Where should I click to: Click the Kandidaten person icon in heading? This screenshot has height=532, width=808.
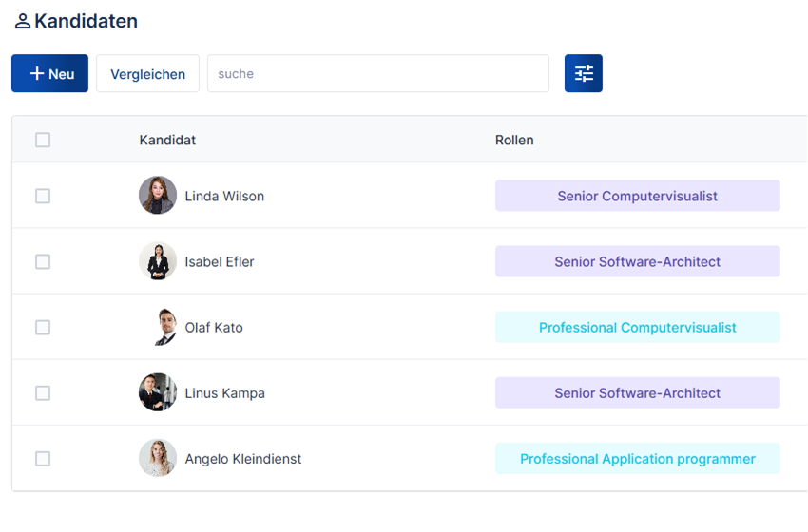(x=22, y=21)
